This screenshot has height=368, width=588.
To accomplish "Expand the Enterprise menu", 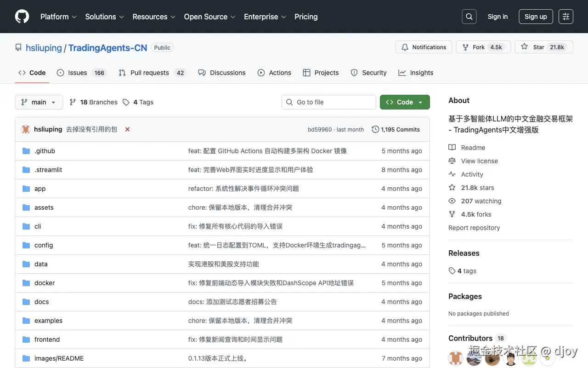I will coord(265,17).
